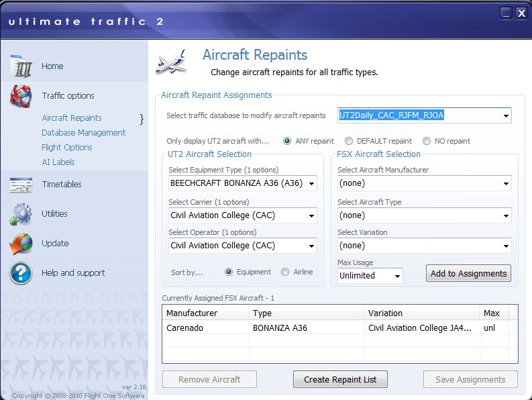Open the Max Usage Unlimited dropdown
The height and width of the screenshot is (400, 532).
(370, 276)
